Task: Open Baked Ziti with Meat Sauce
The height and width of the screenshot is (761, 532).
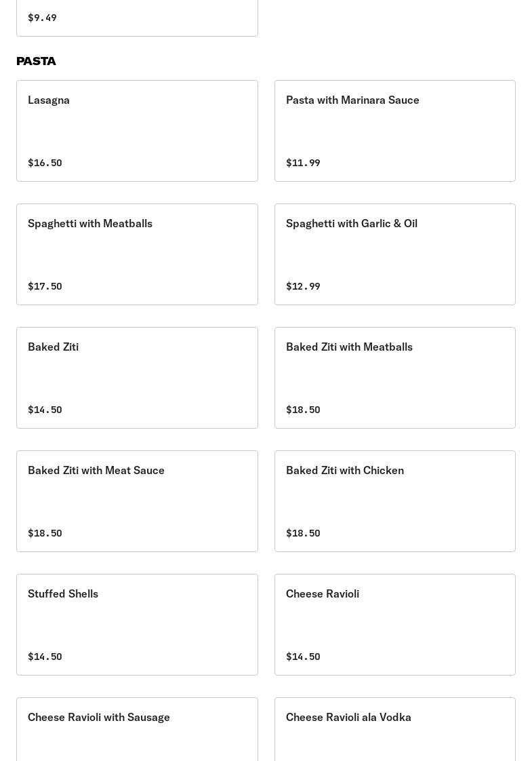Action: 137,501
